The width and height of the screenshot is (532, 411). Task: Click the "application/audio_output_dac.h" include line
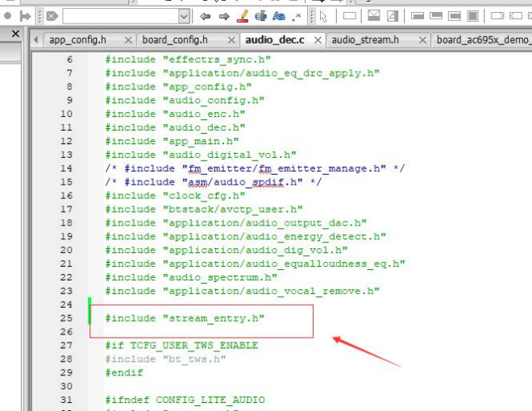236,222
